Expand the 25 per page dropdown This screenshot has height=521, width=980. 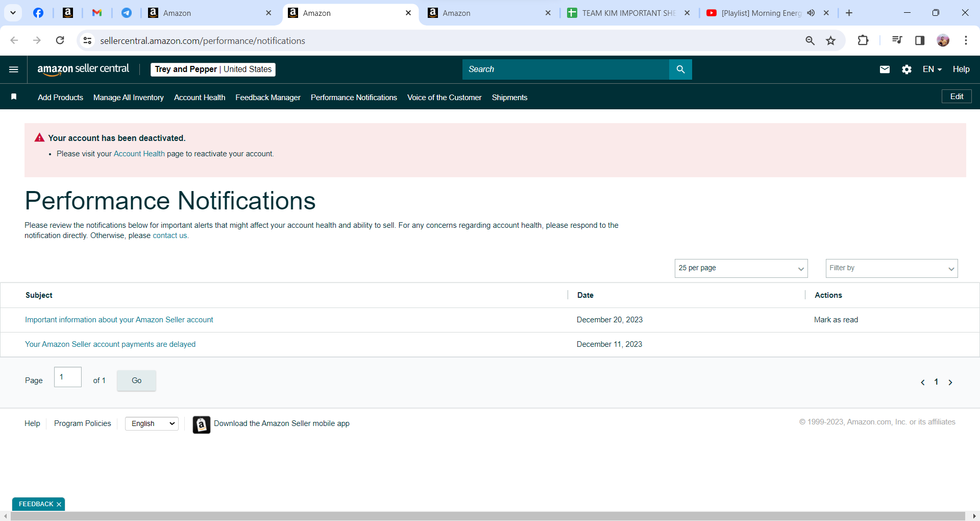[741, 268]
